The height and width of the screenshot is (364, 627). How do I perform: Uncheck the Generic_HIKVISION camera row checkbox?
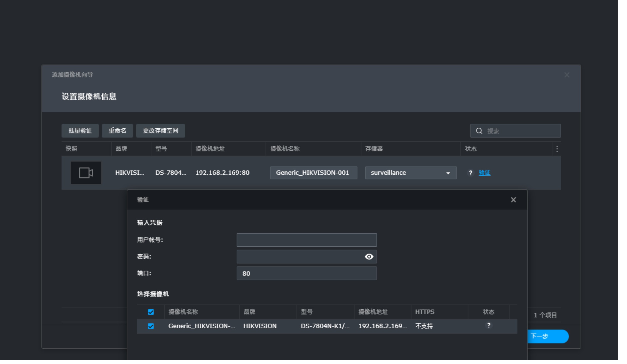pos(151,326)
